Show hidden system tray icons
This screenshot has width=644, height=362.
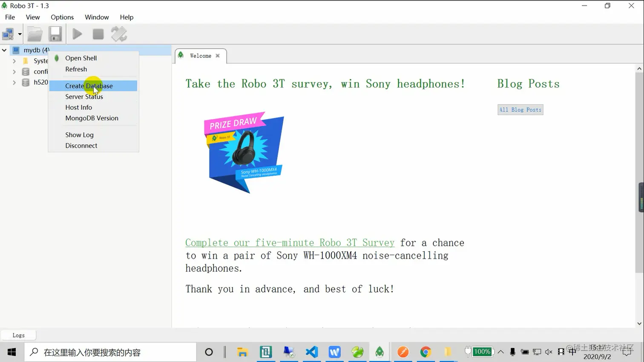coord(501,352)
